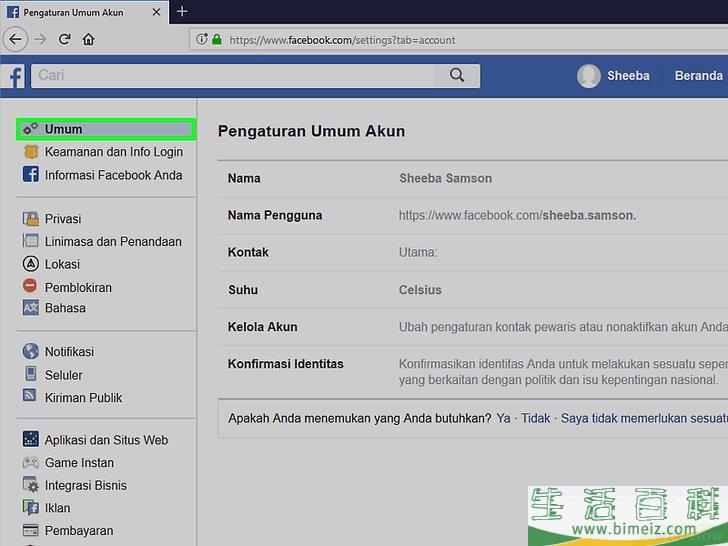Click the Linimasa dan Penandaan icon
Image resolution: width=728 pixels, height=546 pixels.
(x=31, y=240)
